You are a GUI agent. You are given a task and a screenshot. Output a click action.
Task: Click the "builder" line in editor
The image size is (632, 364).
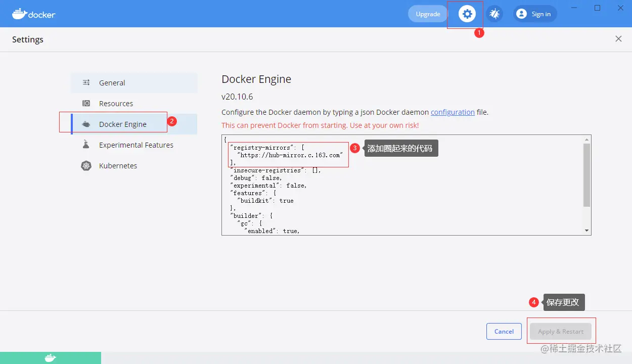251,216
